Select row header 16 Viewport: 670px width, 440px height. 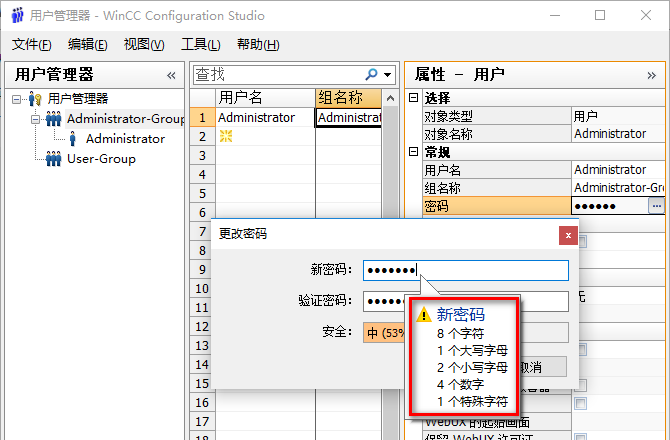(203, 402)
